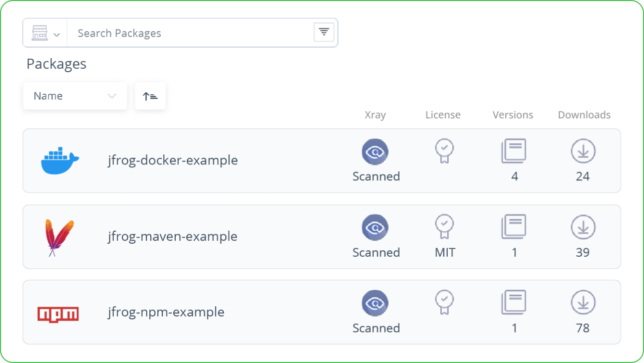Click the Maven feather icon

[x=59, y=238]
